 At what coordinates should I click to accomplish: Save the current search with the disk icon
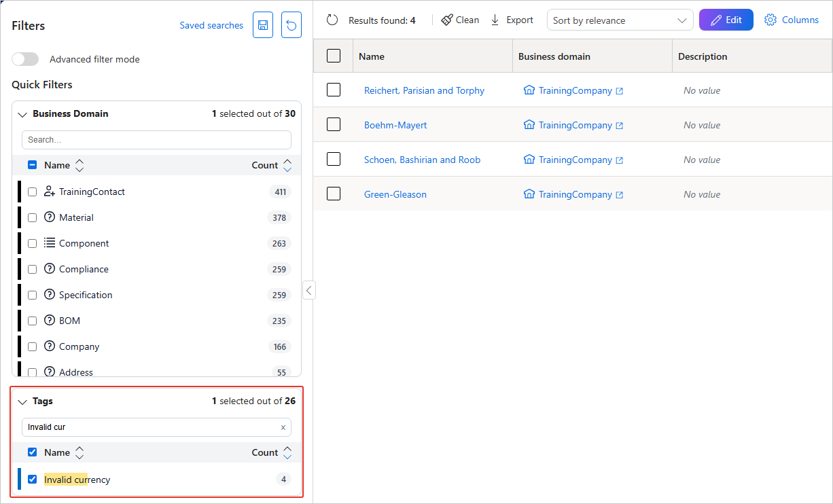click(x=263, y=25)
